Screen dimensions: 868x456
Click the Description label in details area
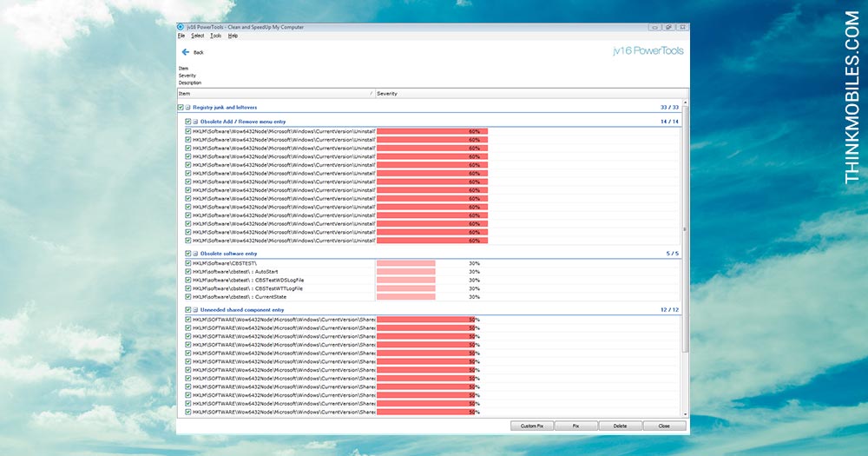click(190, 83)
